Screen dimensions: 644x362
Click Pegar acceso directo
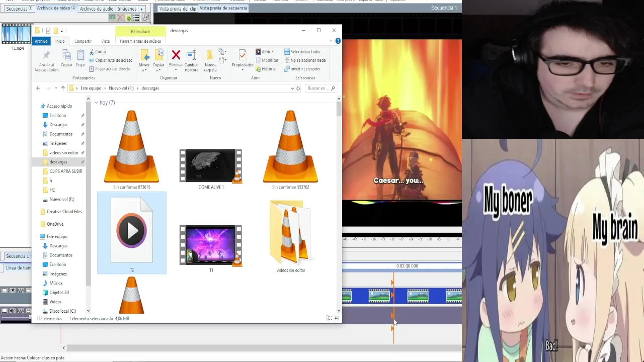click(109, 69)
